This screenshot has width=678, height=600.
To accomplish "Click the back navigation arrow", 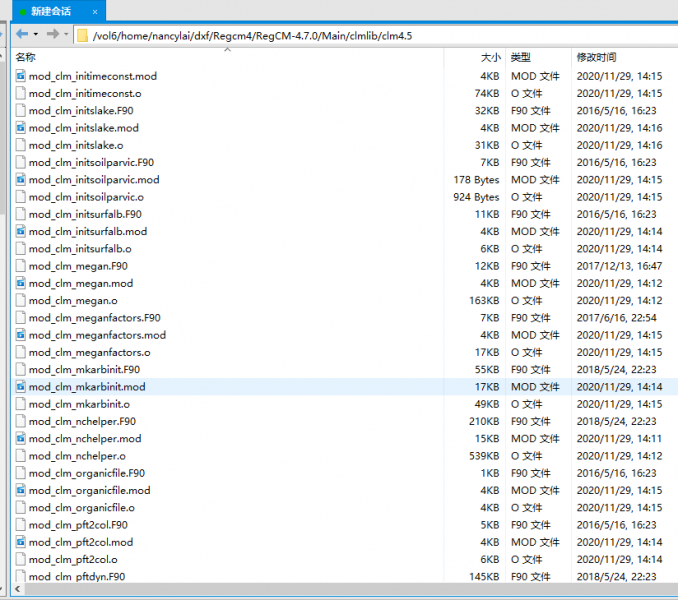I will 21,34.
